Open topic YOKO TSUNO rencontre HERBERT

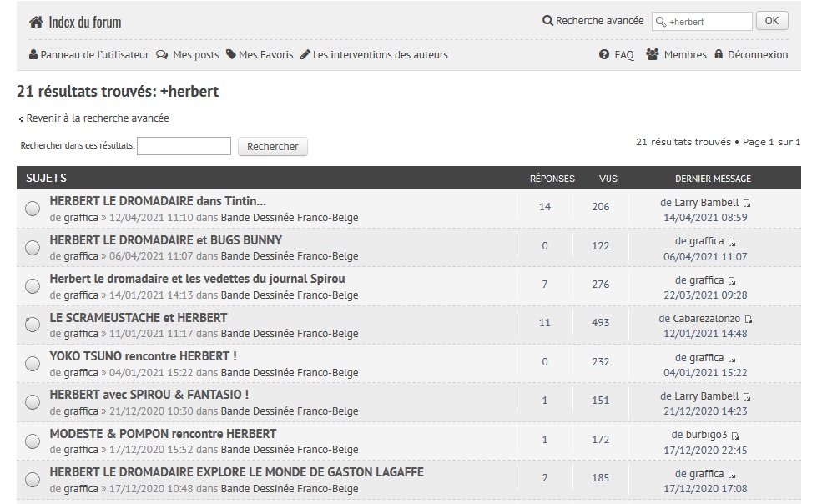pyautogui.click(x=143, y=356)
